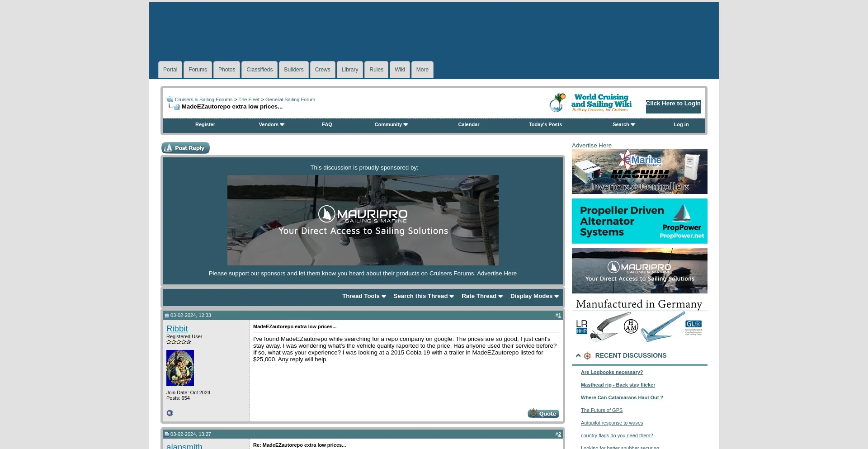Click the old post icon on the first post
The width and height of the screenshot is (868, 449).
pyautogui.click(x=167, y=315)
